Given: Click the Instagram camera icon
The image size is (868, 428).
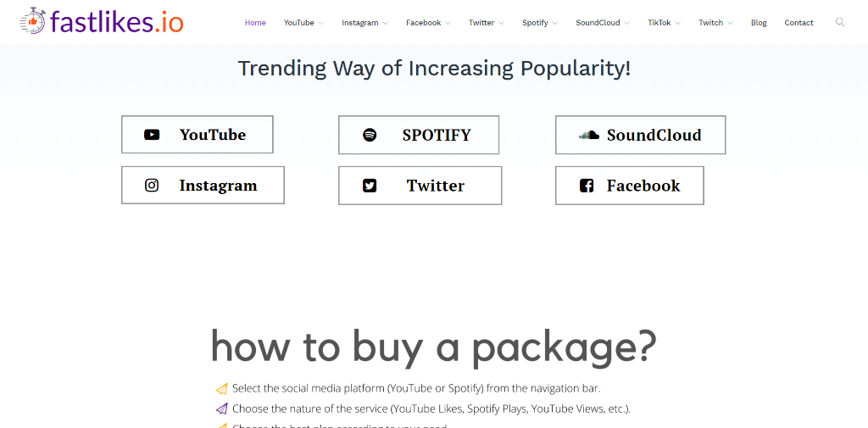Looking at the screenshot, I should (152, 186).
